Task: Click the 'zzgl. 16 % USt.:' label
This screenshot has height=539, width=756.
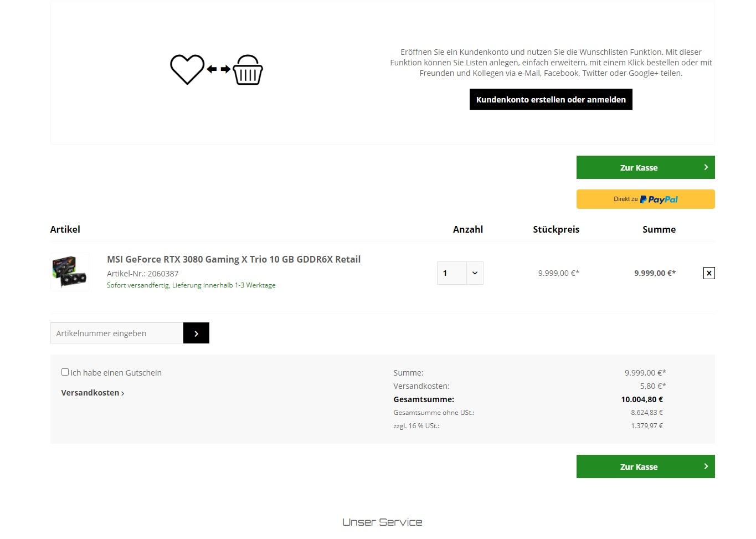Action: [416, 426]
